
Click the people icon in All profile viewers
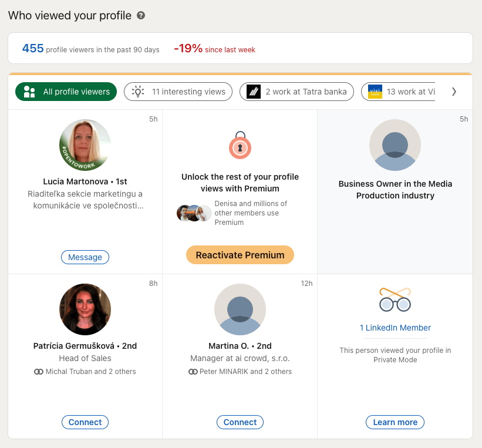[x=29, y=92]
